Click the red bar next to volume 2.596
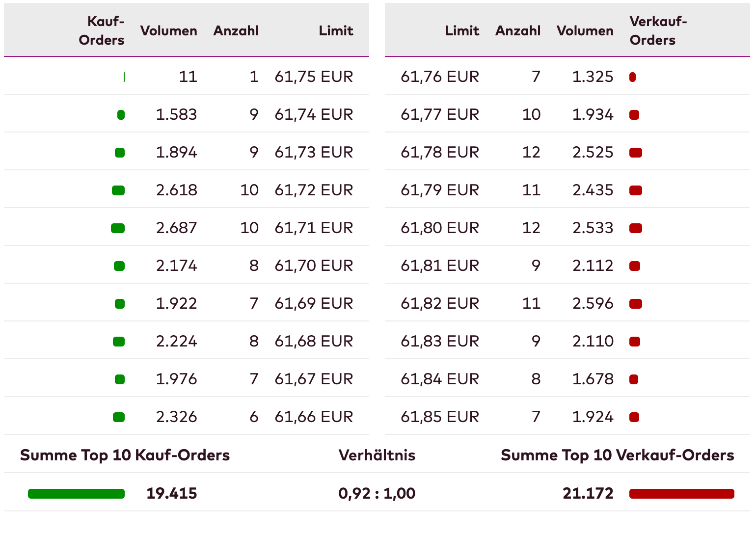Viewport: 756px width, 533px height. pyautogui.click(x=636, y=304)
